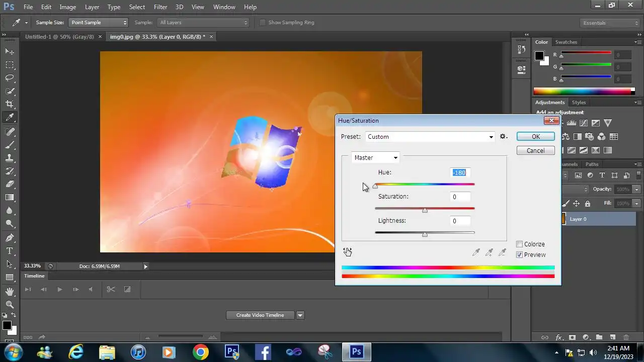Viewport: 644px width, 362px height.
Task: Select the Horizontal Type tool
Action: [10, 251]
